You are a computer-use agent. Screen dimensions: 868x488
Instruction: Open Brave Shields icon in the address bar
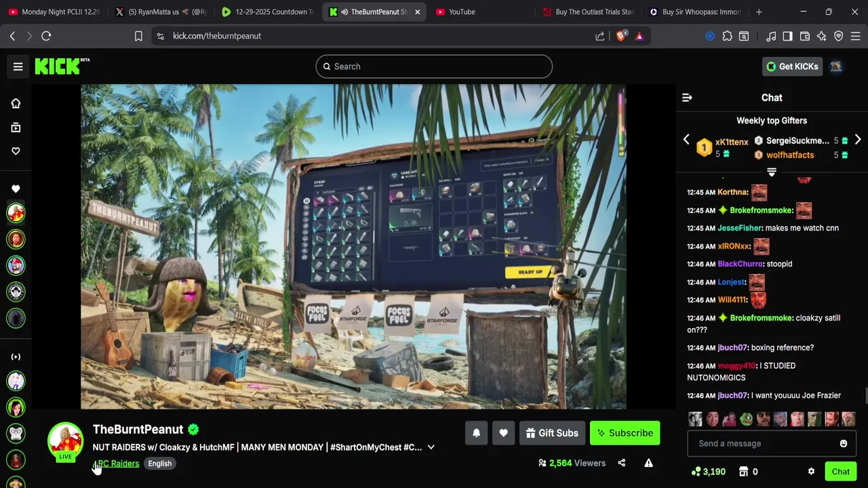(x=621, y=36)
